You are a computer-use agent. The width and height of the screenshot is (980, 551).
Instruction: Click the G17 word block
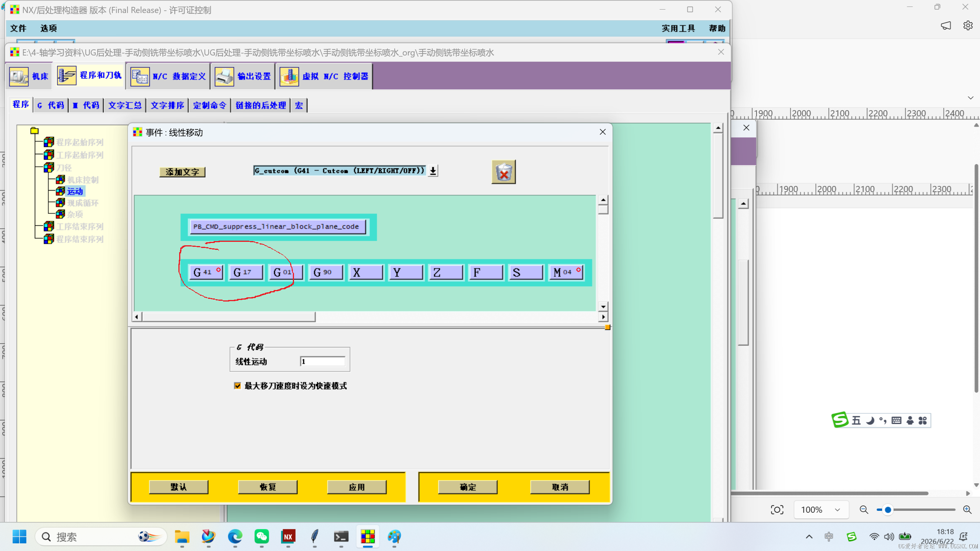[246, 272]
